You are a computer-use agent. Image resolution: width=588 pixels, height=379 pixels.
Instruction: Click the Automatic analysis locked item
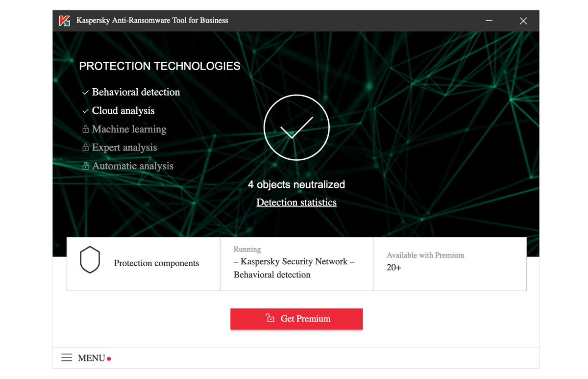pyautogui.click(x=133, y=166)
